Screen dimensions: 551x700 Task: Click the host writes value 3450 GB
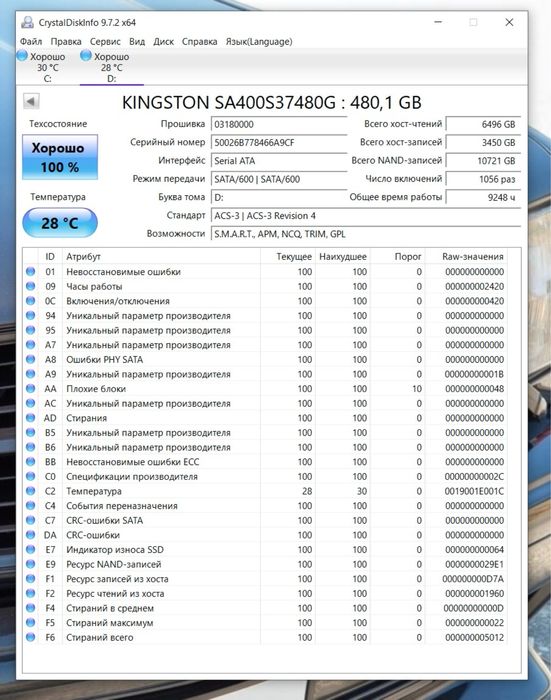tap(483, 142)
